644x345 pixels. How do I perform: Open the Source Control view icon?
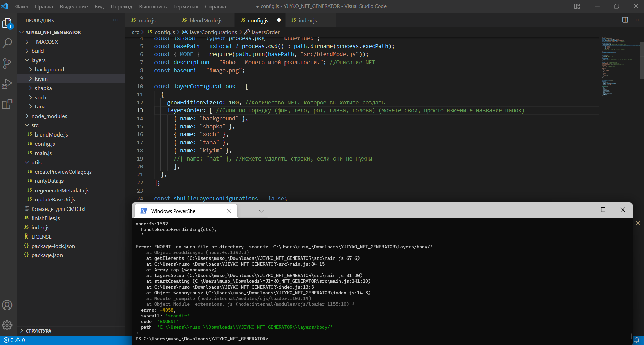[7, 63]
